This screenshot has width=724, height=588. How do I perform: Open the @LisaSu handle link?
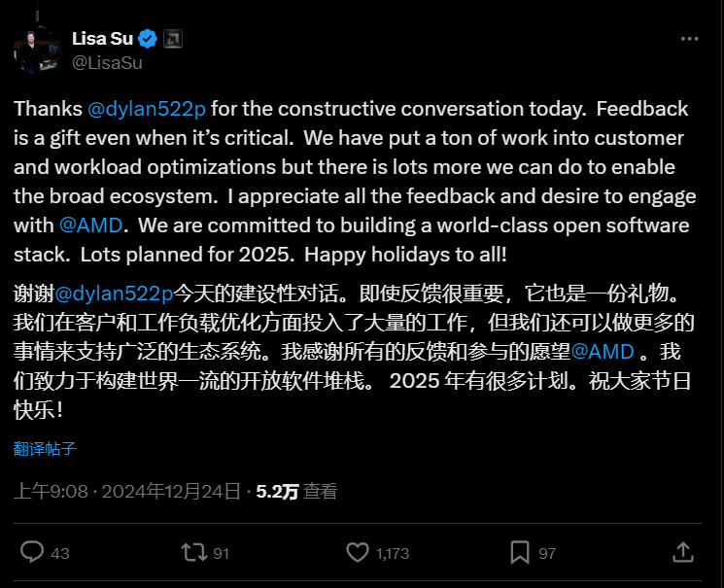(x=107, y=62)
